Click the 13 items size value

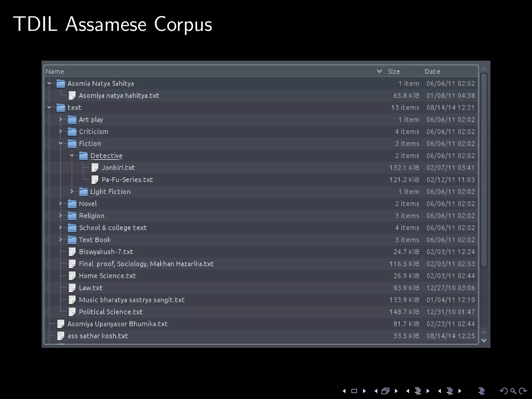(x=405, y=108)
